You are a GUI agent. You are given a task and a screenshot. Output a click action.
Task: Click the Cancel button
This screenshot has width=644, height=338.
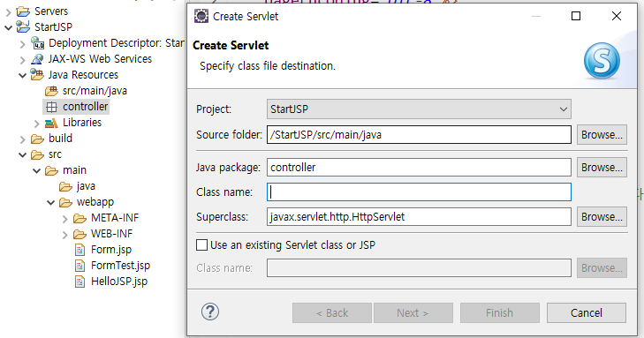586,313
